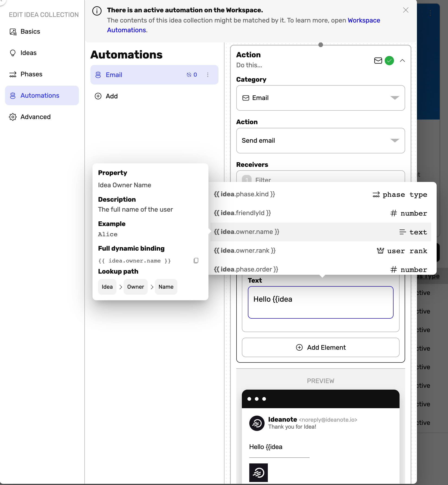Switch to the Phases section
Screen dimensions: 448x485
[31, 74]
